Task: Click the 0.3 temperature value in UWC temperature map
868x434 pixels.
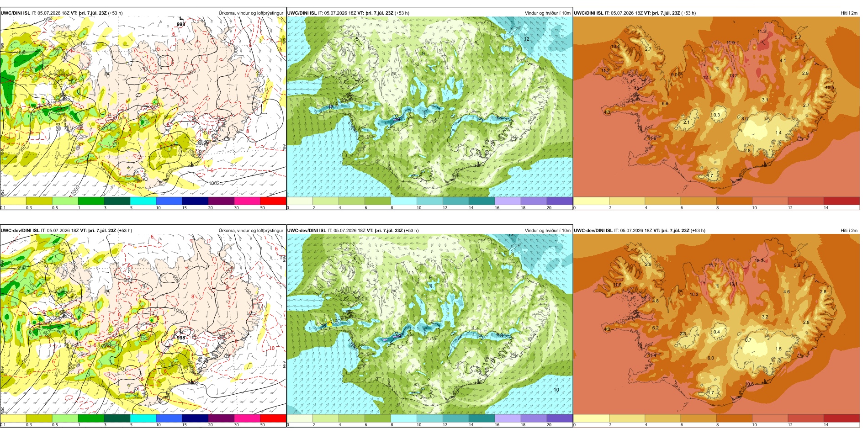Action: pos(717,115)
